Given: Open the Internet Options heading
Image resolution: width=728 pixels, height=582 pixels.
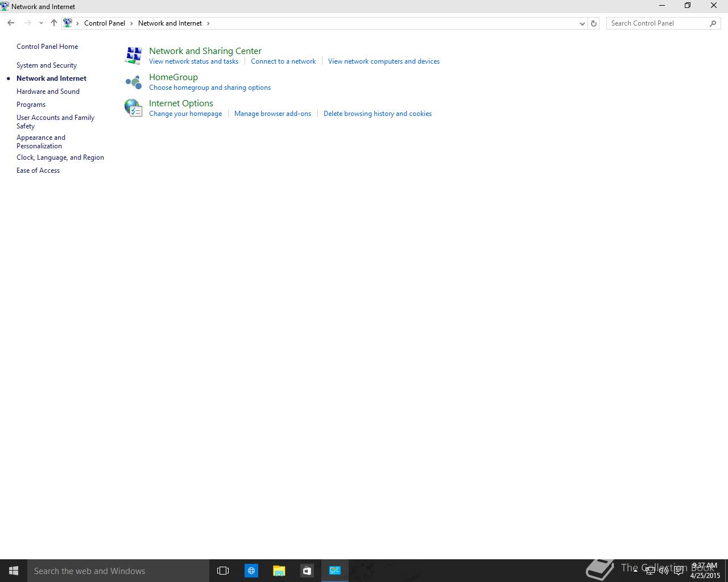Looking at the screenshot, I should 181,103.
